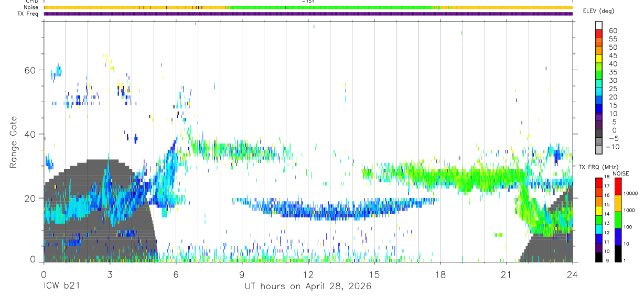Click the purple TX Freq strip bar

pyautogui.click(x=308, y=14)
